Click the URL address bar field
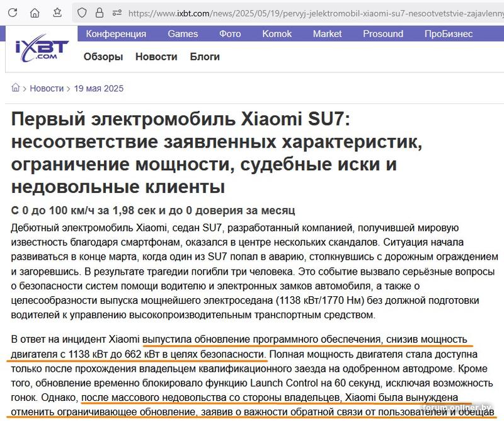504x421 pixels. (315, 13)
